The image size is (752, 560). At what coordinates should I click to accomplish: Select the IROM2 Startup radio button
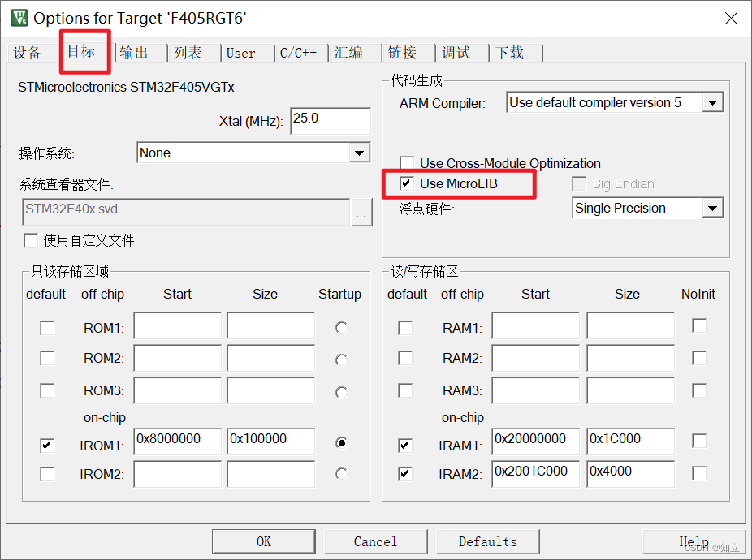click(x=341, y=474)
